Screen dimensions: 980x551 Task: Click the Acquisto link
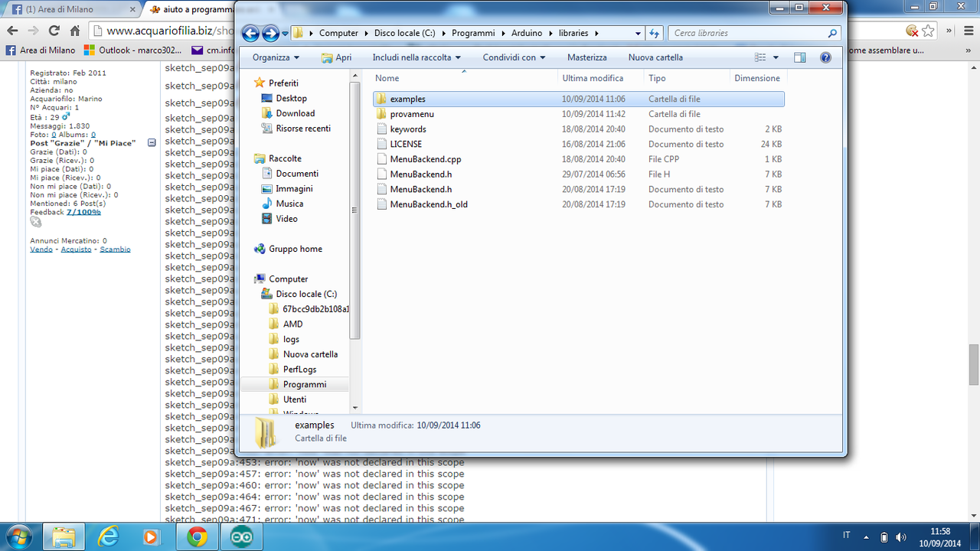pos(76,249)
